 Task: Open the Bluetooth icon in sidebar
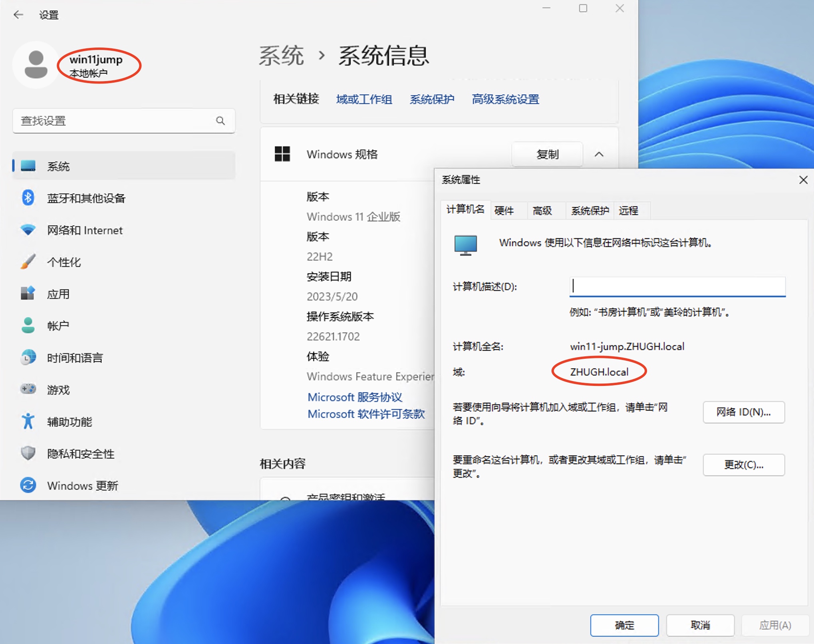tap(28, 198)
